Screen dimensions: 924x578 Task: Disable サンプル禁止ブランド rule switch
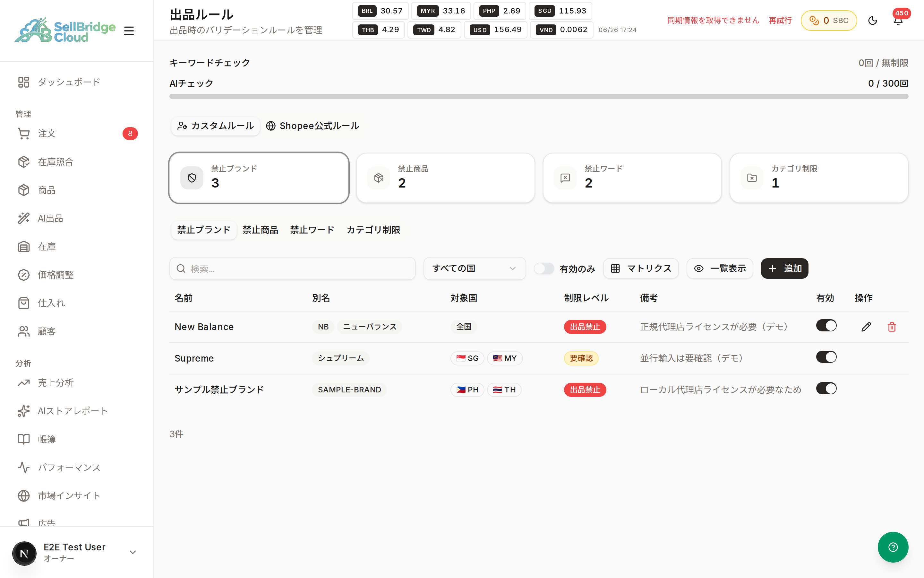826,389
